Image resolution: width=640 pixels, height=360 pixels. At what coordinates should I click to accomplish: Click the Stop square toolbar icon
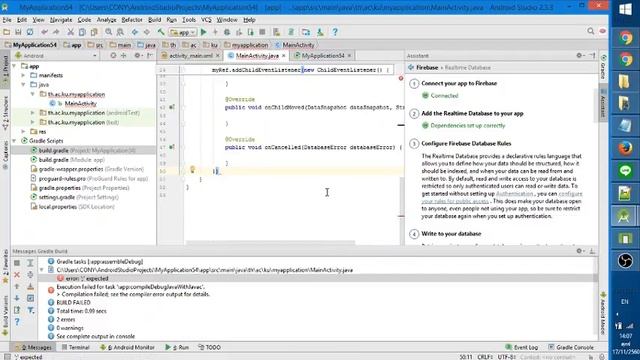tap(262, 32)
